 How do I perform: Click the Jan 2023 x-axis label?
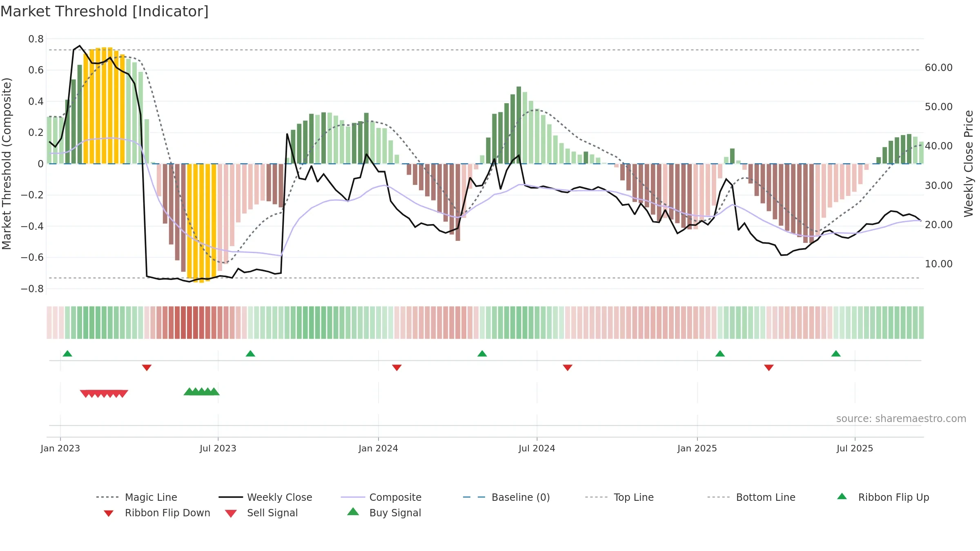(x=60, y=449)
